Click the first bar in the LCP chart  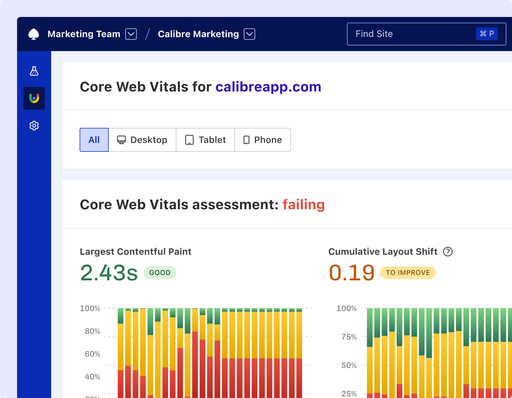[x=121, y=353]
